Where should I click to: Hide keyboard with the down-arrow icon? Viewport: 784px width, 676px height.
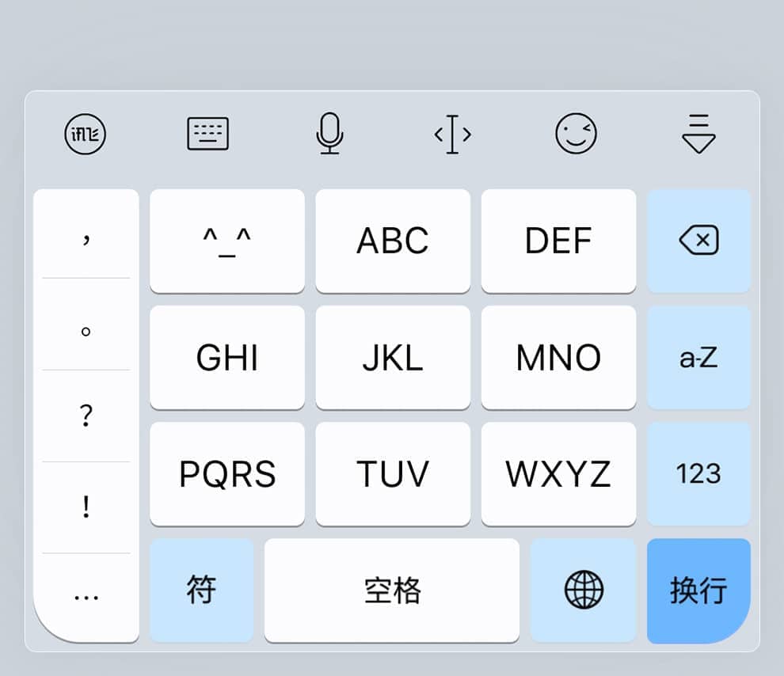tap(698, 134)
